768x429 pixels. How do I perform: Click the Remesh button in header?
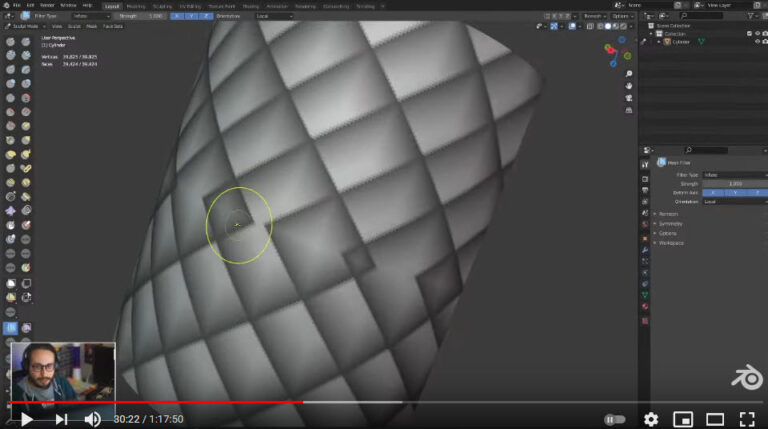pyautogui.click(x=594, y=16)
